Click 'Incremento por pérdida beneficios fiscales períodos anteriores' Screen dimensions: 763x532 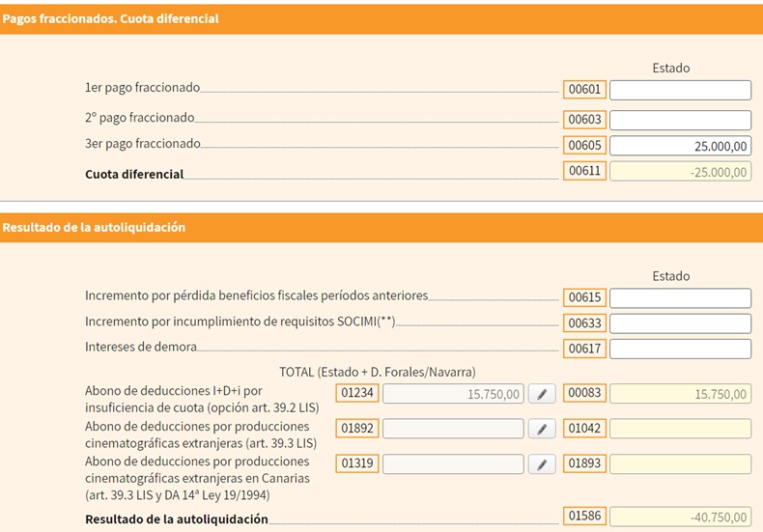click(x=257, y=295)
